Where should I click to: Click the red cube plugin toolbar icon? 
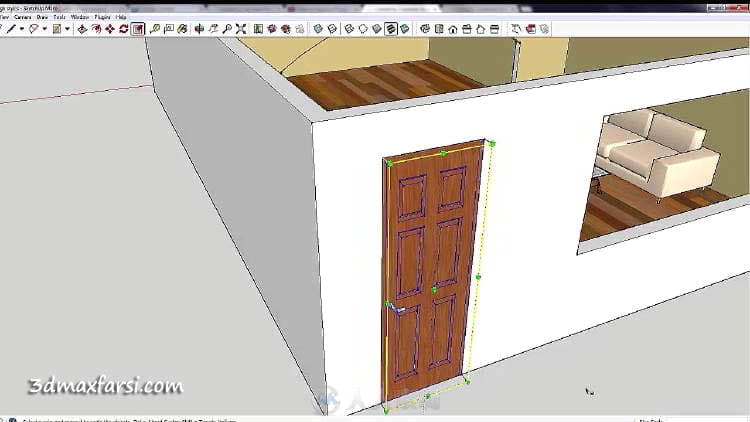click(530, 29)
